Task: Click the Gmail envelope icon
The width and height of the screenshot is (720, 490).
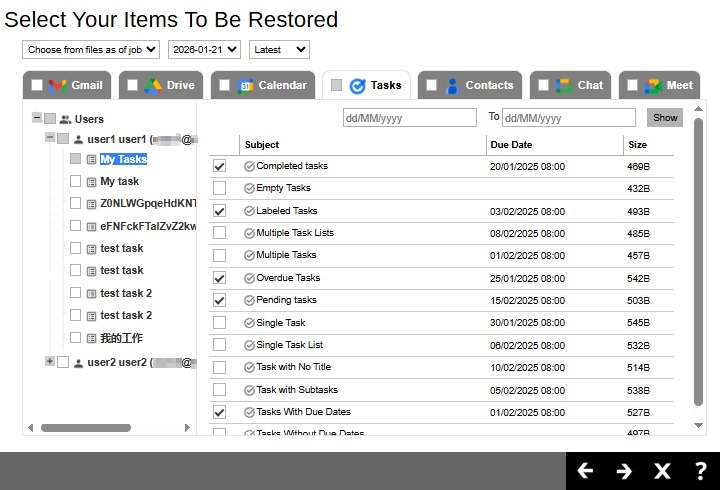Action: 58,85
